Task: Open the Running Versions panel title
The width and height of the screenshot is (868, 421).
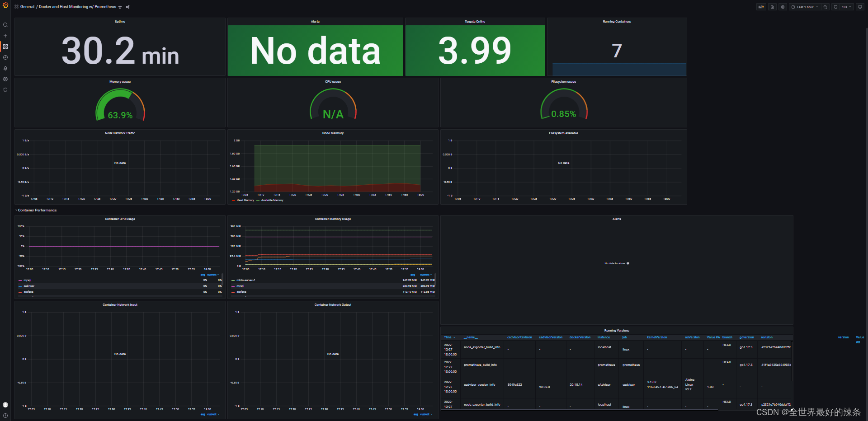Action: (x=617, y=331)
